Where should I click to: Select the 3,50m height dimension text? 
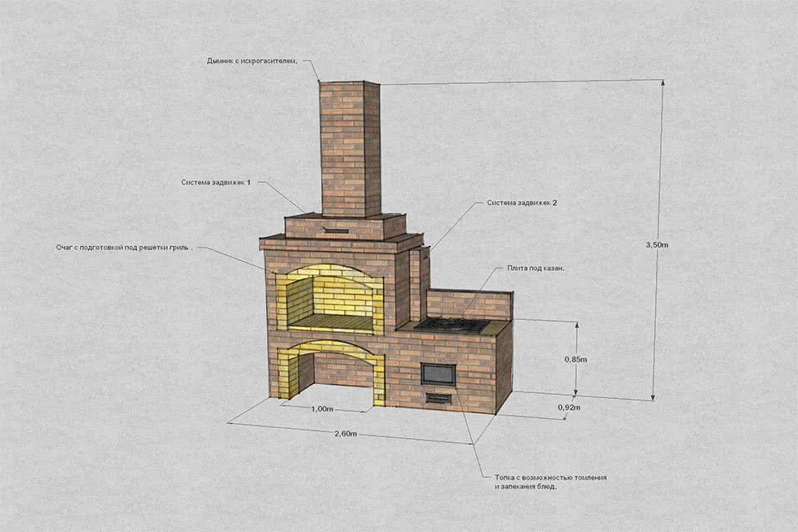pyautogui.click(x=658, y=245)
